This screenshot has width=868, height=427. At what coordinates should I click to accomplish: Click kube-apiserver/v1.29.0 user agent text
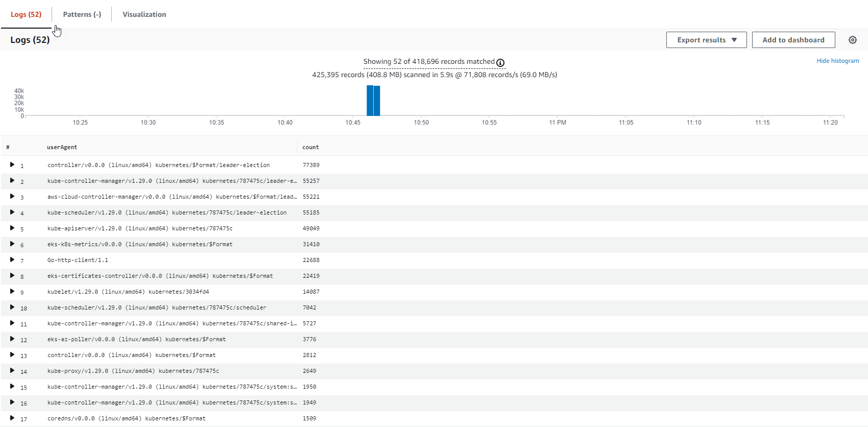pyautogui.click(x=140, y=228)
